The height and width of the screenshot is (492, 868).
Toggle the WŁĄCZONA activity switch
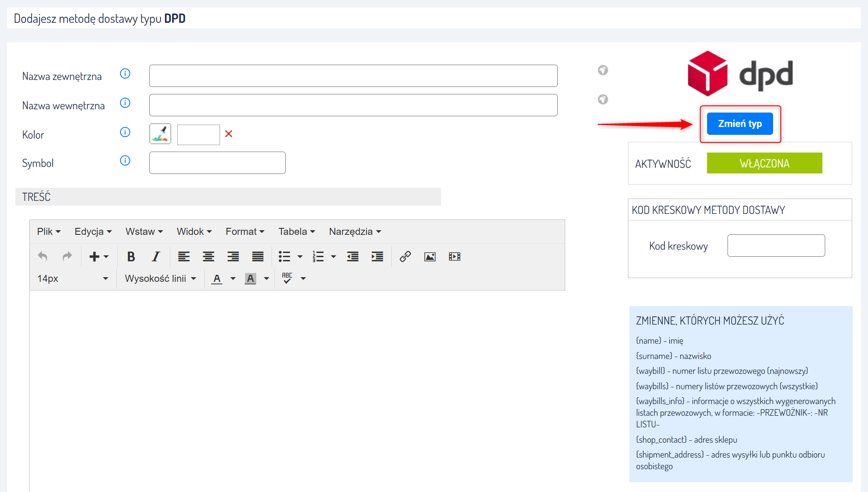[x=764, y=163]
